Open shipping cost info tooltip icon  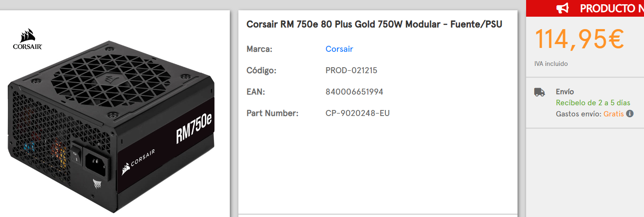[629, 114]
